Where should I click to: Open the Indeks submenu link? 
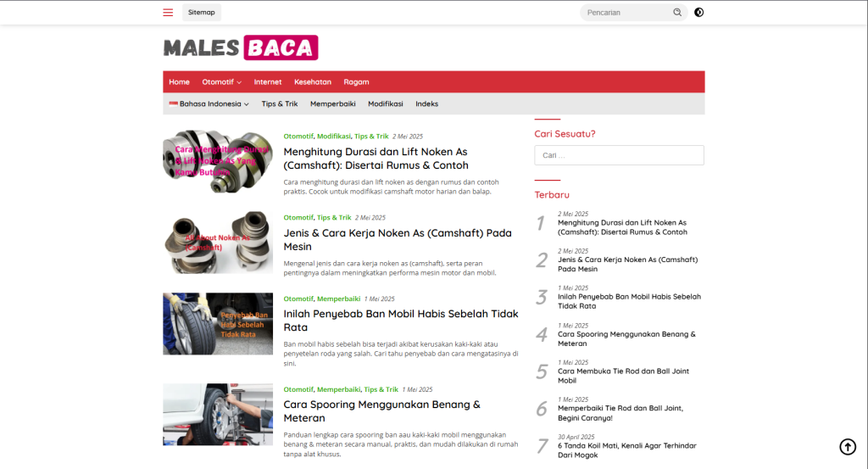426,104
